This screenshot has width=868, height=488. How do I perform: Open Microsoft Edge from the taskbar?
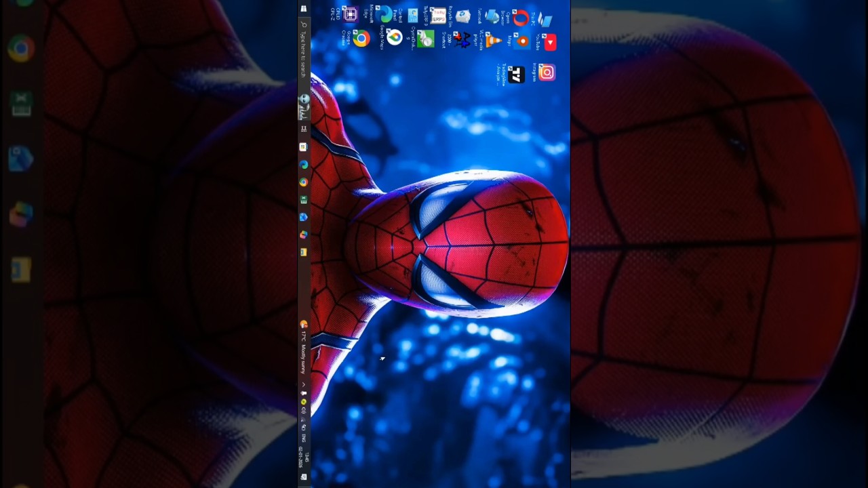(x=304, y=164)
